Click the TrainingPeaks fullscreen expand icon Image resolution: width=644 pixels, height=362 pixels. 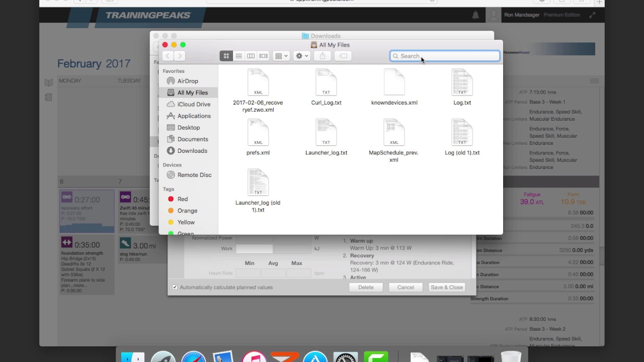pos(593,15)
